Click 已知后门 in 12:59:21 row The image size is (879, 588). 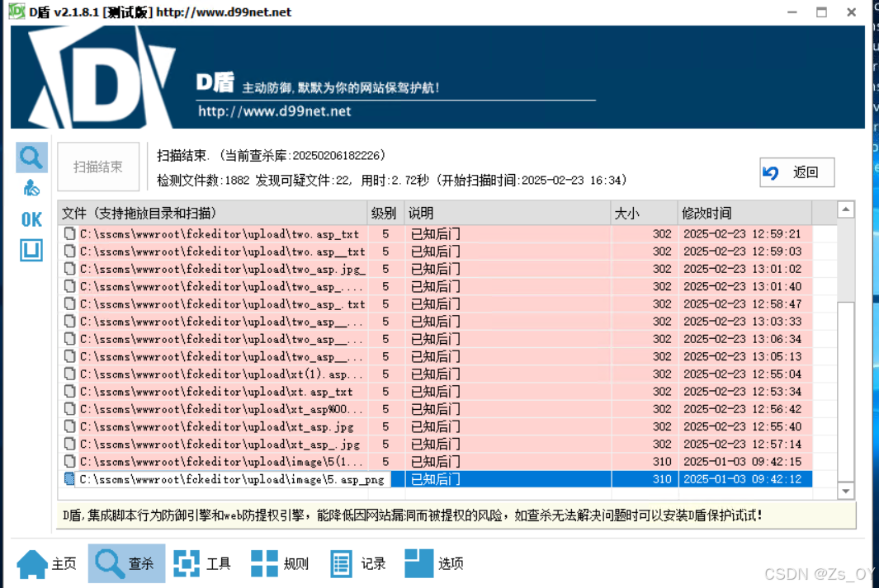[436, 233]
